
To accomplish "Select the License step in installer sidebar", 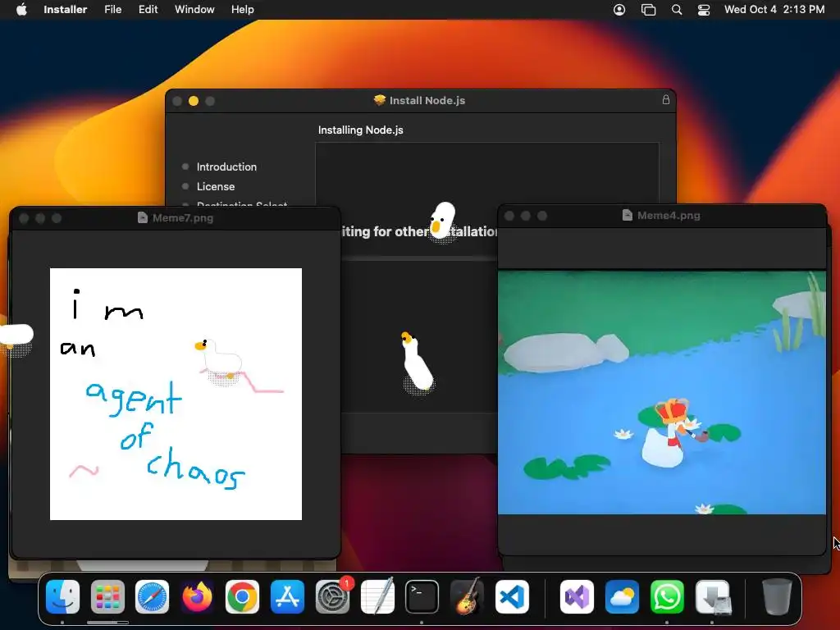I will (216, 186).
